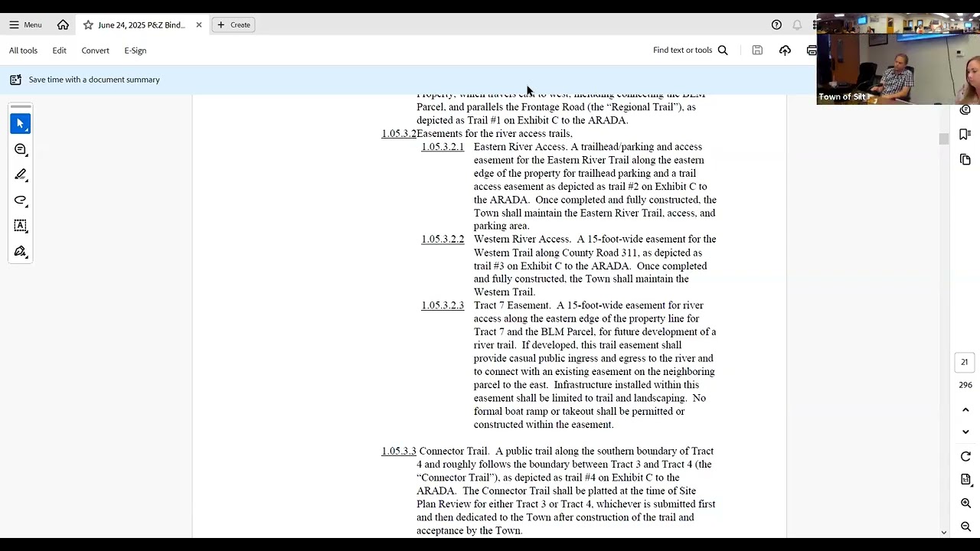Click the AI summary icon in the banner
The width and height of the screenshot is (980, 551).
tap(15, 80)
